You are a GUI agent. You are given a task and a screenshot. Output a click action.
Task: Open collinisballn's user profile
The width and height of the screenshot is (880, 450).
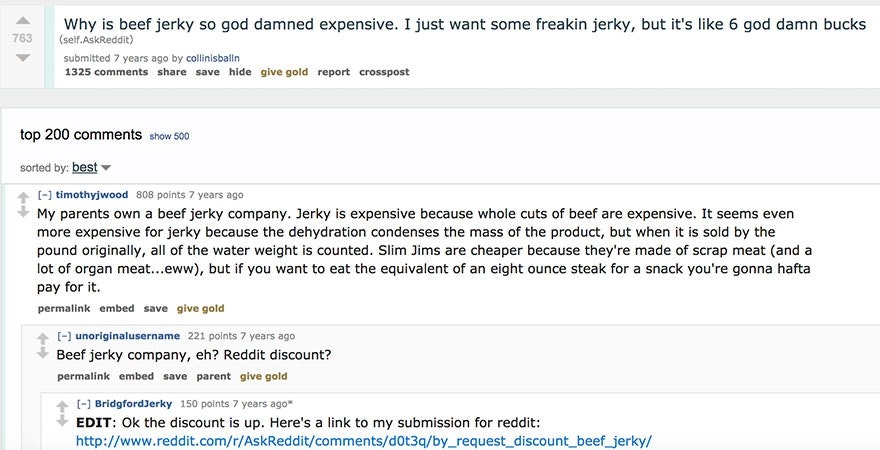pyautogui.click(x=210, y=58)
